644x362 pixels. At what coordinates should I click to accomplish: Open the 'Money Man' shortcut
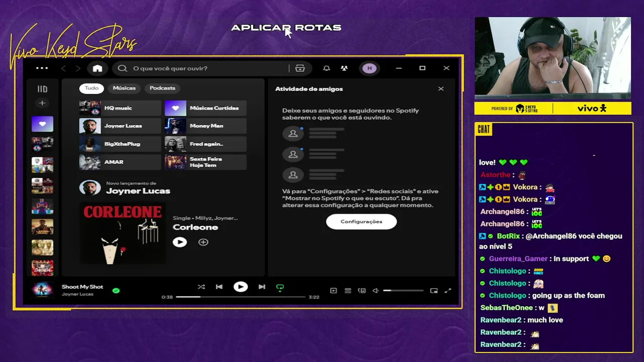206,126
